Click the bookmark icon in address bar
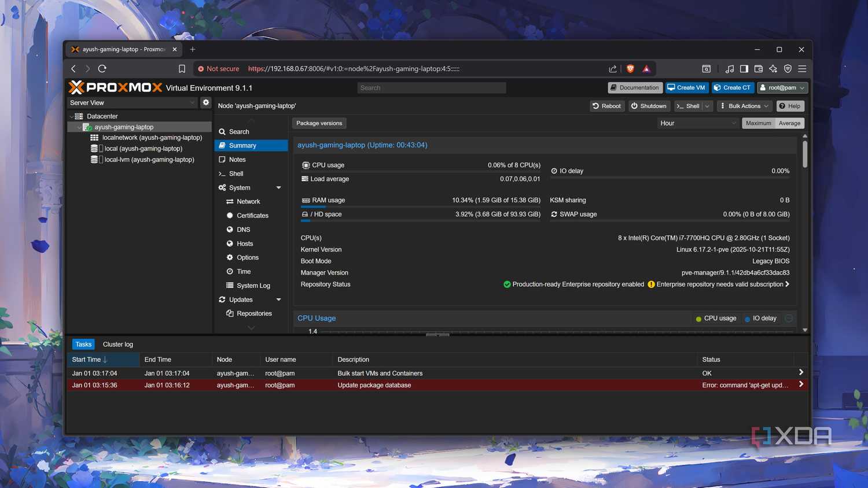The image size is (868, 488). tap(182, 69)
